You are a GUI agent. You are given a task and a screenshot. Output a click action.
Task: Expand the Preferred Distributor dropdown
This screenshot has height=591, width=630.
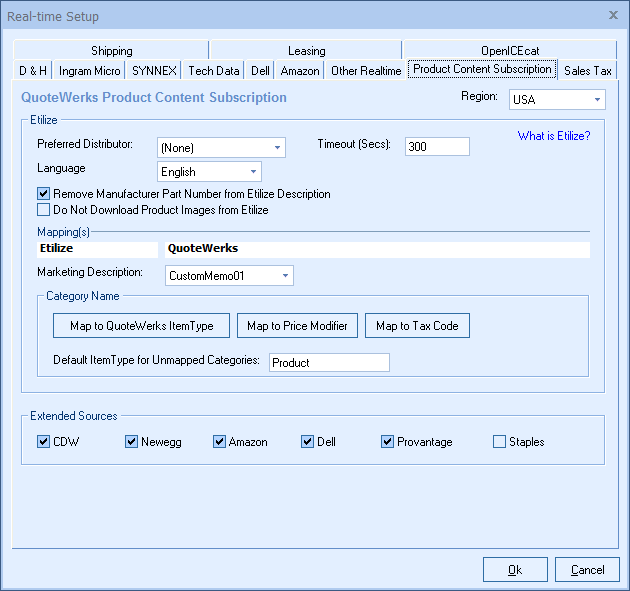pyautogui.click(x=221, y=147)
